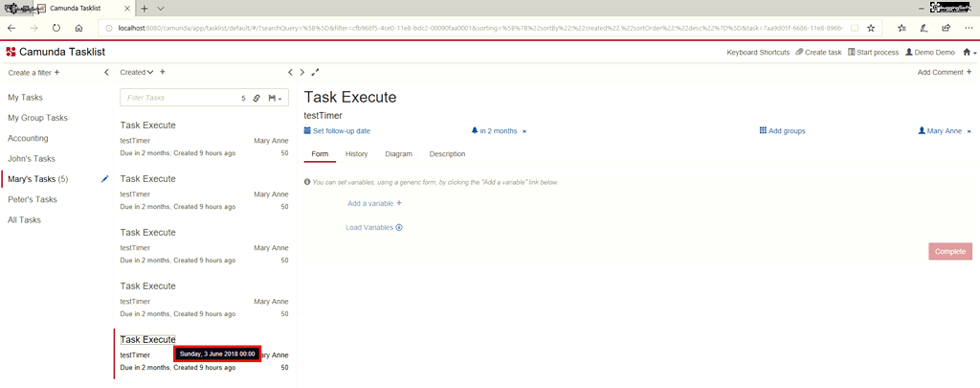The height and width of the screenshot is (388, 980).
Task: Click the due date 'in 2 months'
Action: 495,131
